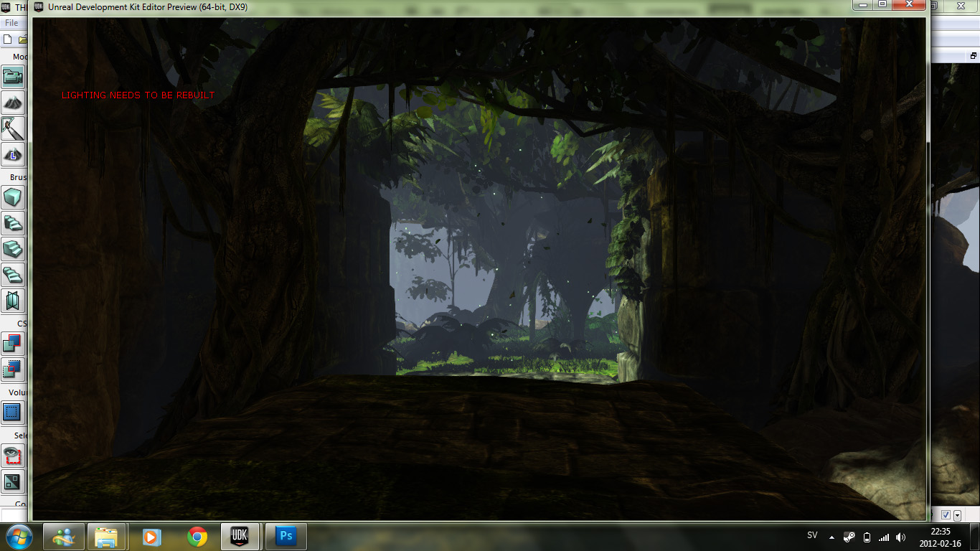Check battery status tray icon

(x=867, y=537)
